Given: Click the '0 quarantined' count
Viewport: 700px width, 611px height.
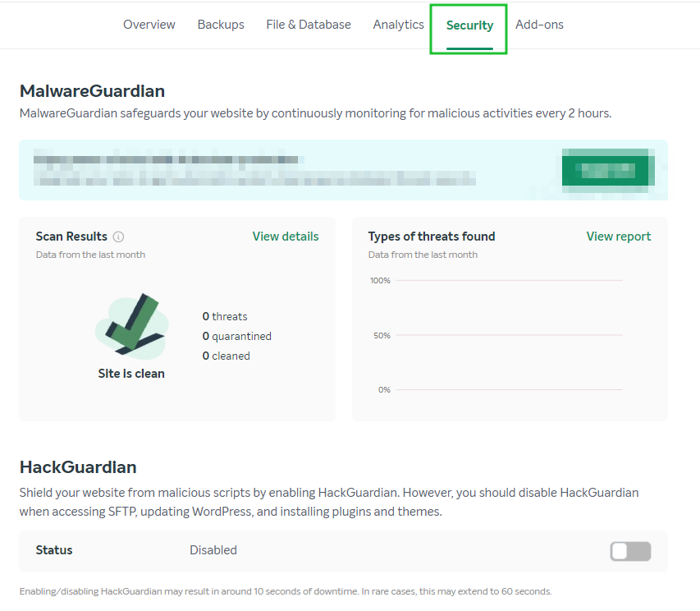Looking at the screenshot, I should (x=236, y=337).
